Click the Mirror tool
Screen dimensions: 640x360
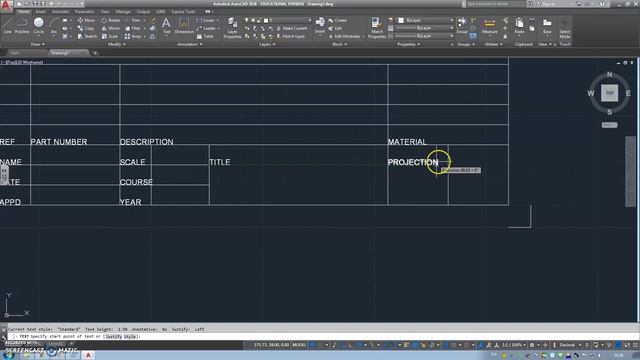pyautogui.click(x=111, y=28)
